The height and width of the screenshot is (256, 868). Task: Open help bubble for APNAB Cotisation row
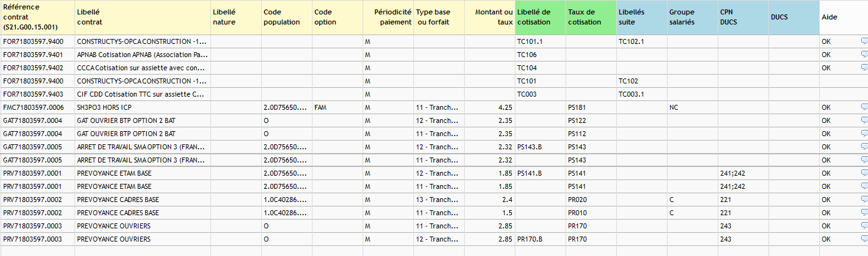point(864,55)
